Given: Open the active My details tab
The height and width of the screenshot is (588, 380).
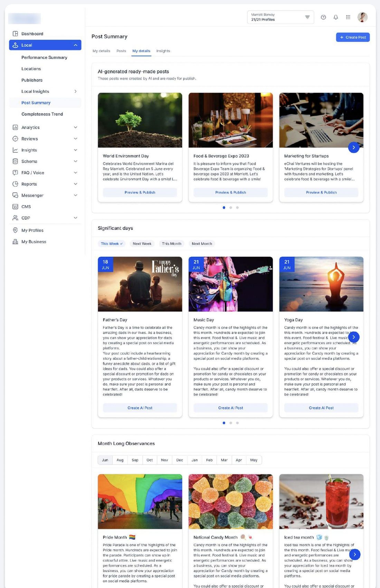Looking at the screenshot, I should (141, 51).
